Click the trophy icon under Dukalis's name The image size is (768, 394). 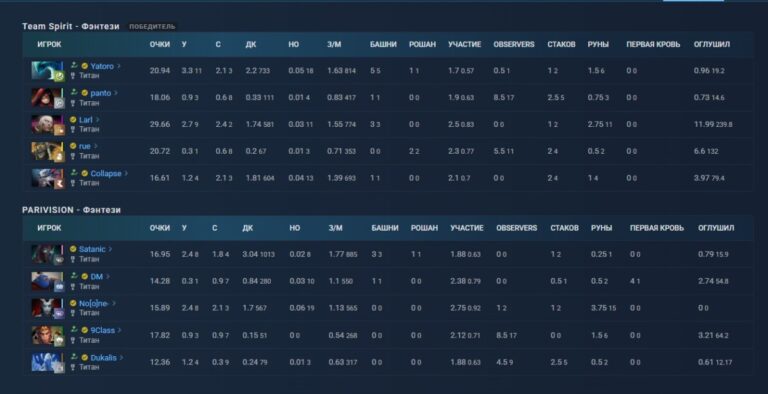(x=73, y=367)
